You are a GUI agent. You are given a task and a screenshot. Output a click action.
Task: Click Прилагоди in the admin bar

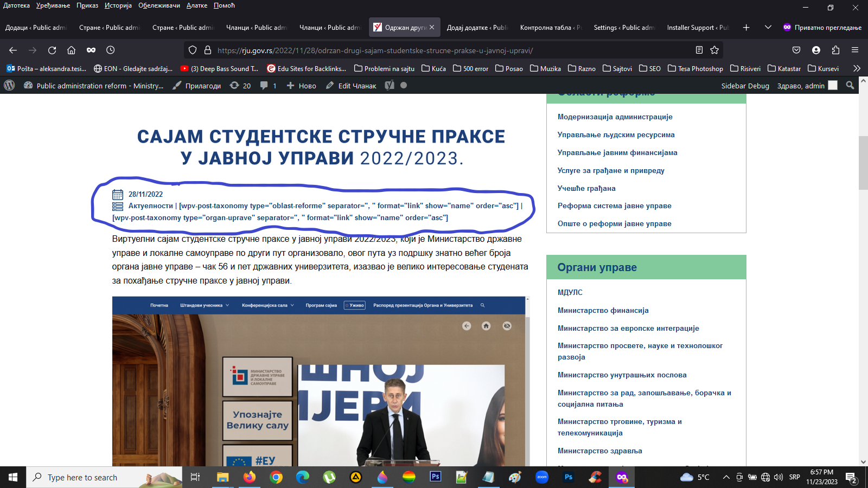tap(196, 86)
